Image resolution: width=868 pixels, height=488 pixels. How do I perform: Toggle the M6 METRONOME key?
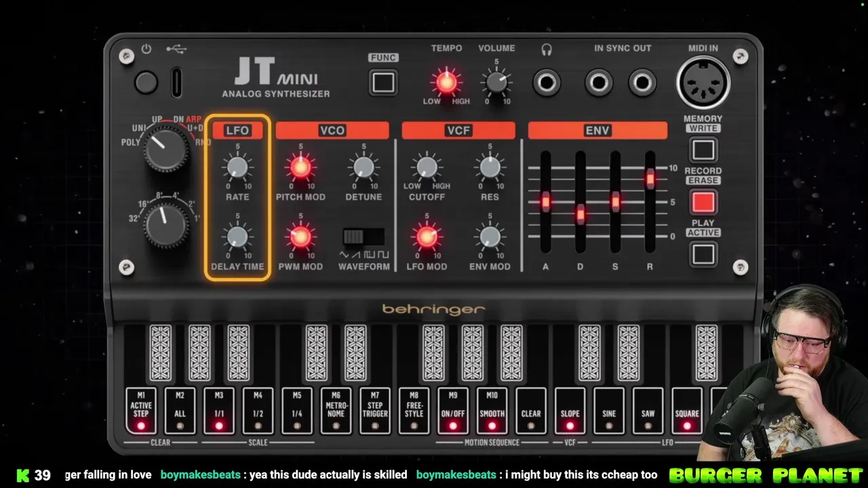coord(336,411)
